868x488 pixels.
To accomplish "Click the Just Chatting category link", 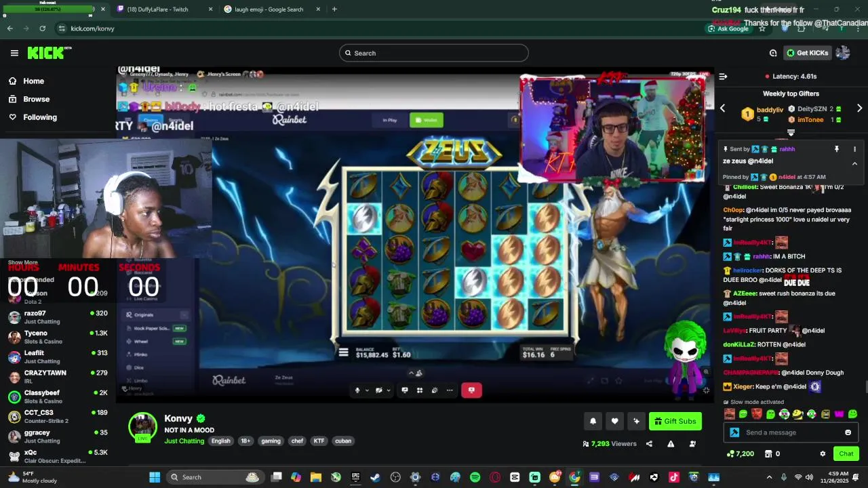I will point(184,441).
